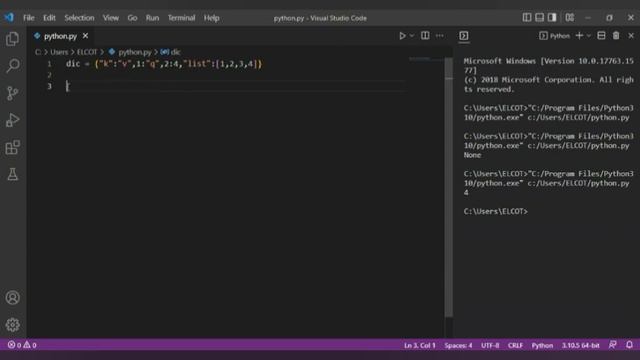The image size is (640, 360).
Task: Select interpreter 3.10.5 64-bit
Action: pyautogui.click(x=580, y=345)
